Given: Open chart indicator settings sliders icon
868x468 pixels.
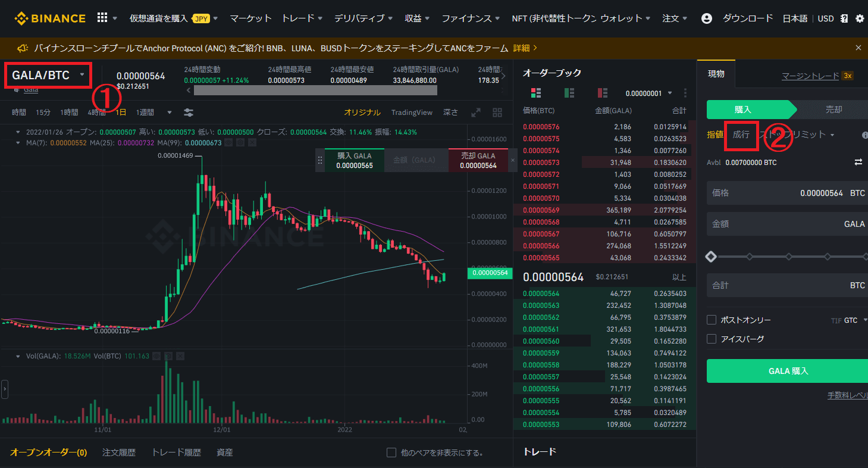Looking at the screenshot, I should click(189, 113).
